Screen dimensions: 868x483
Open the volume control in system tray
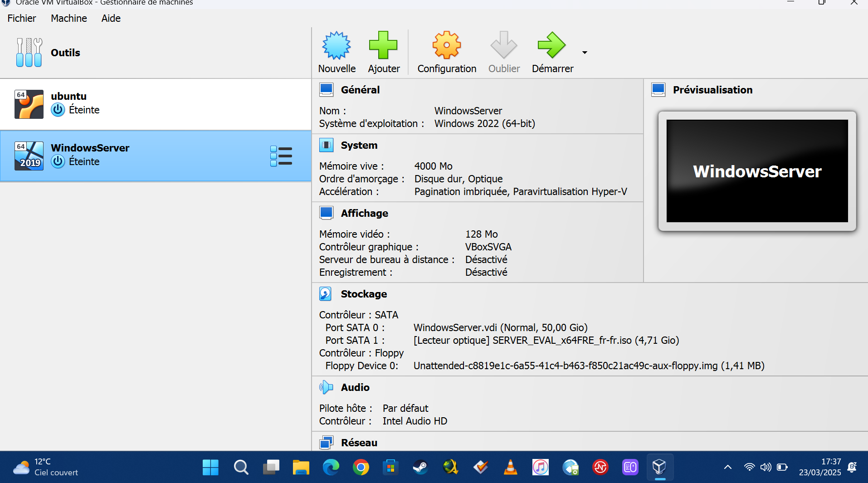coord(766,467)
